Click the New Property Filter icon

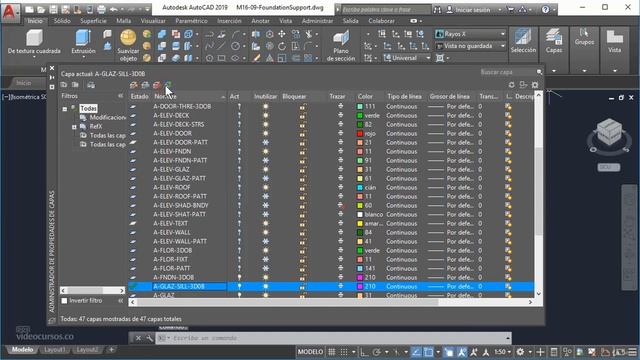pos(64,85)
